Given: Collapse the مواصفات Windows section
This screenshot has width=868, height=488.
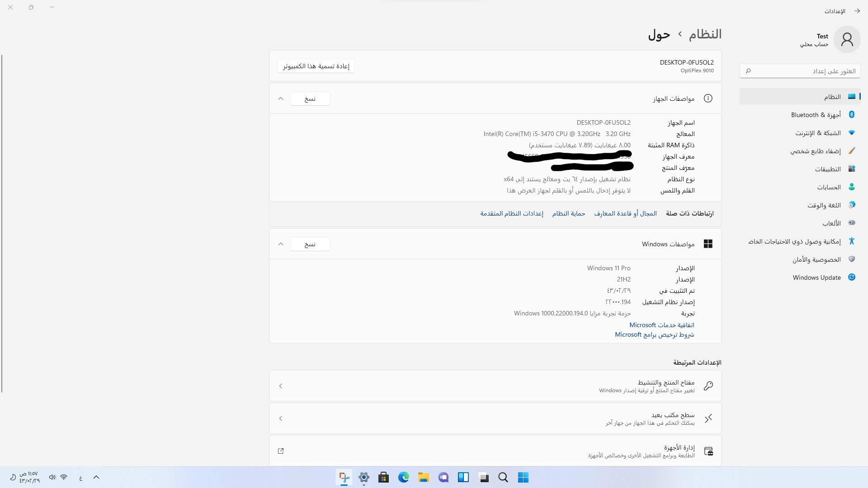Looking at the screenshot, I should tap(281, 244).
